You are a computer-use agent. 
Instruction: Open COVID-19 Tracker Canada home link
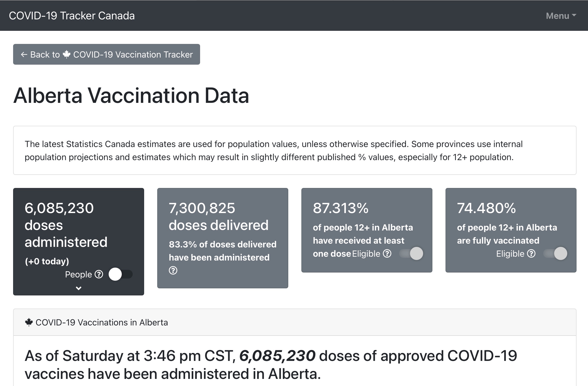(72, 16)
